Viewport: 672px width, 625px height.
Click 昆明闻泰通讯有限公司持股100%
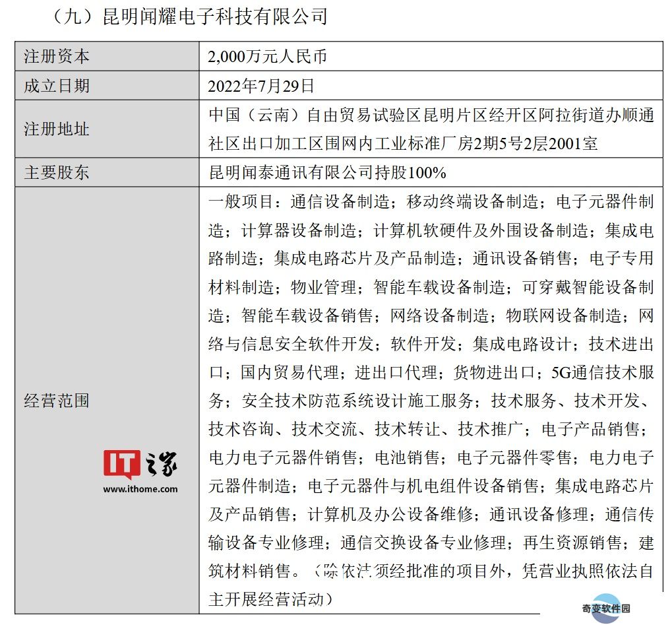328,172
